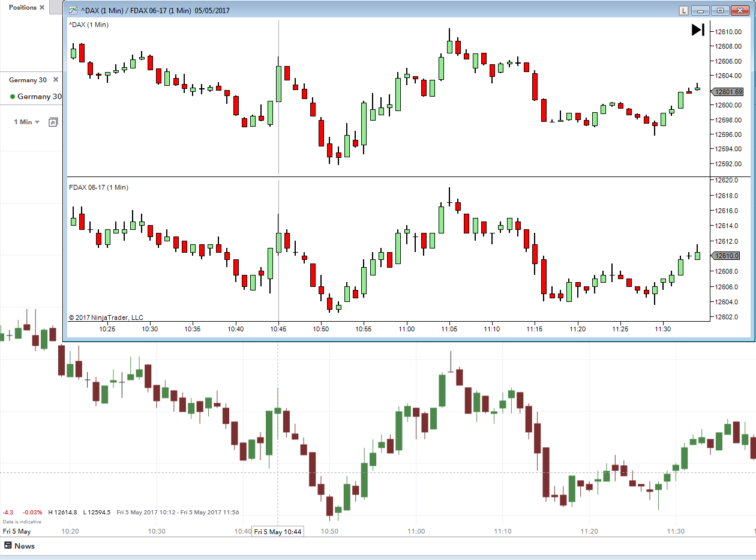
Task: Click the 12610.0 FDAX price marker
Action: [725, 256]
